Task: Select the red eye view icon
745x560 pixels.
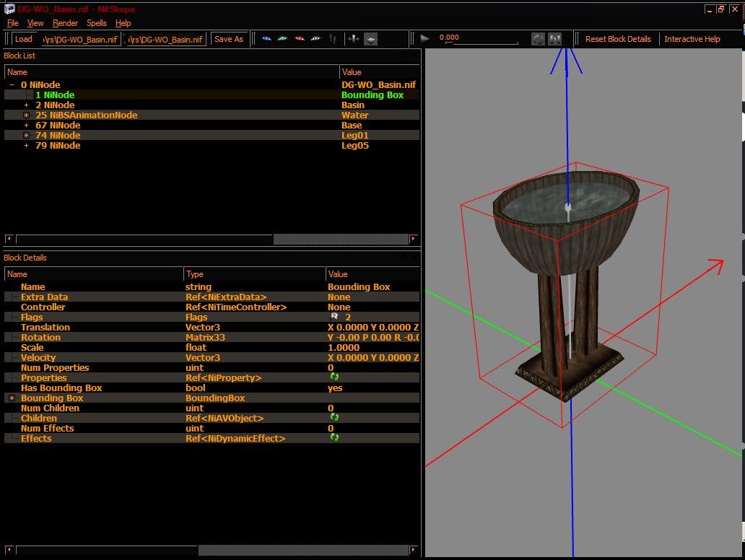Action: click(x=300, y=39)
